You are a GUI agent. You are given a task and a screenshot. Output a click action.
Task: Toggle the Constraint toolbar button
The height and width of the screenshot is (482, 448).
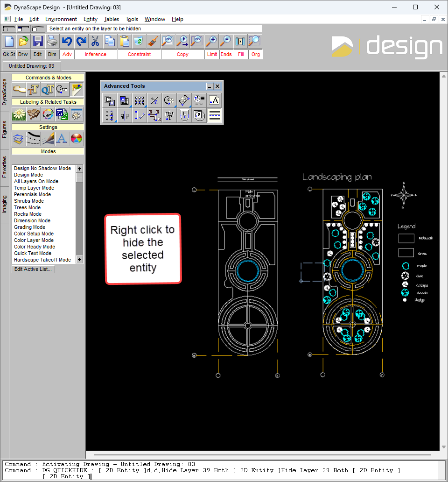pyautogui.click(x=140, y=54)
